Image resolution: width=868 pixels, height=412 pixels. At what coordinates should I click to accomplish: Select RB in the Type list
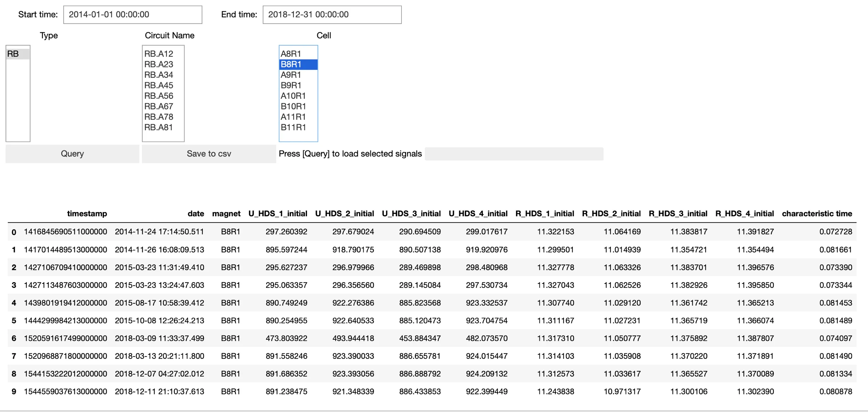point(18,54)
